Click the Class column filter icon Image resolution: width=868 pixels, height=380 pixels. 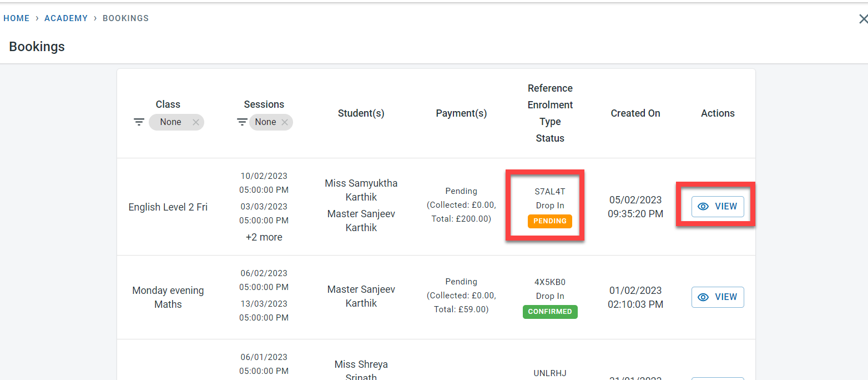point(139,122)
